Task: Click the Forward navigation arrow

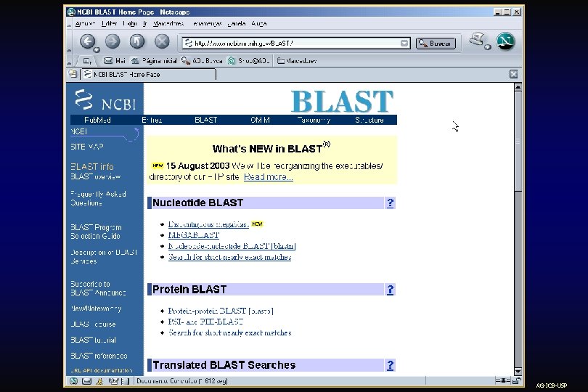Action: [112, 41]
